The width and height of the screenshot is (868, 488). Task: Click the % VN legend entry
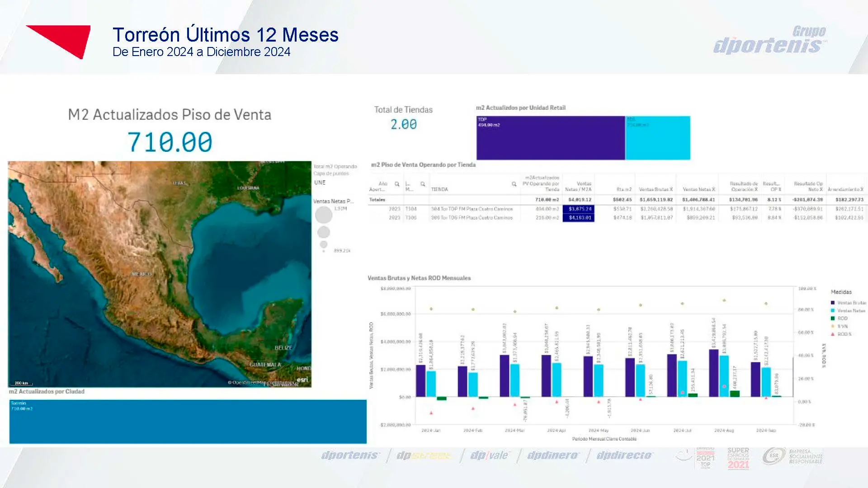pos(840,326)
